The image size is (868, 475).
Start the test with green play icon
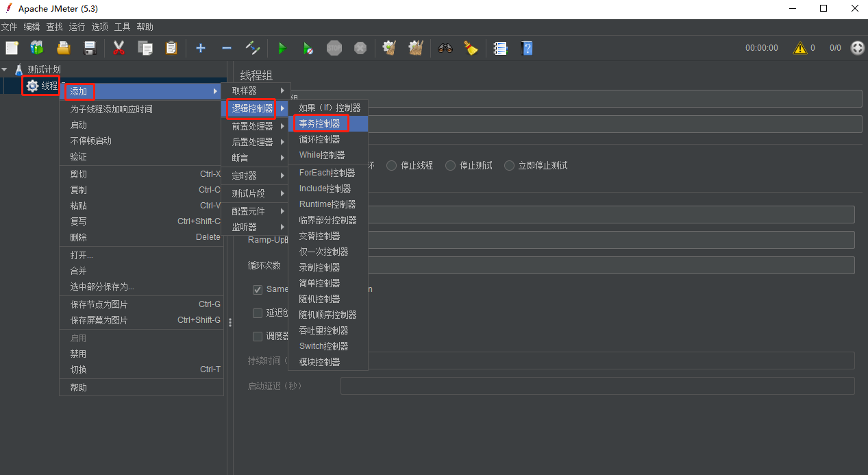pos(282,48)
